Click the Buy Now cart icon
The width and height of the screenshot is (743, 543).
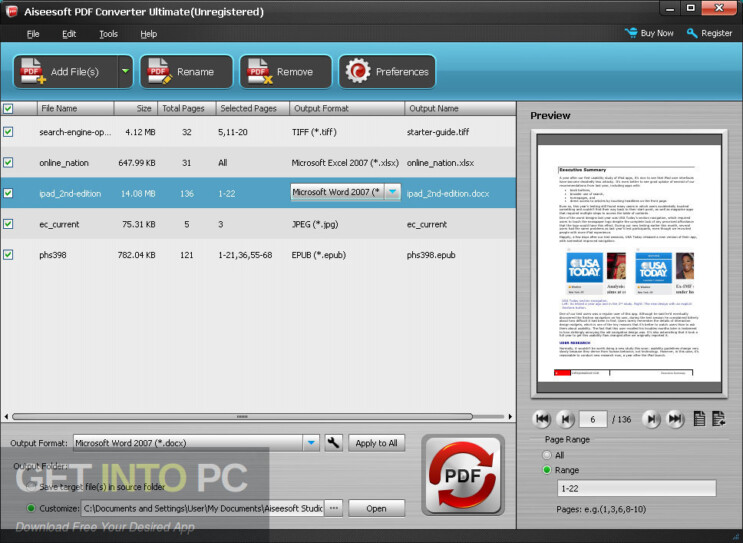pos(631,33)
